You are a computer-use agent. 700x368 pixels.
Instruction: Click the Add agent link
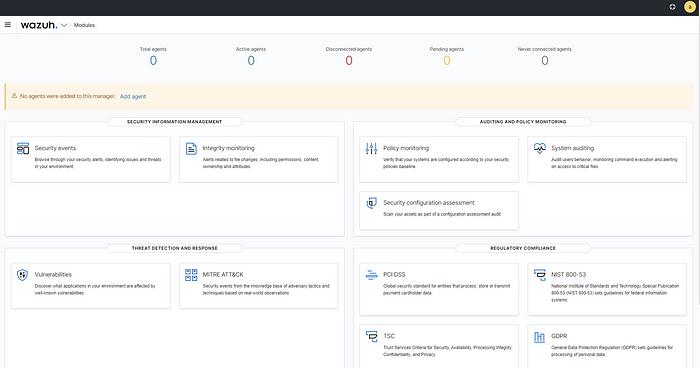(x=133, y=96)
